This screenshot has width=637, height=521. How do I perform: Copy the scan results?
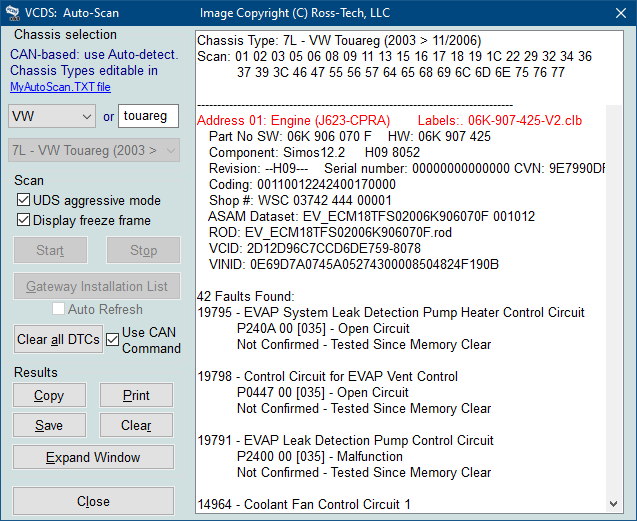click(x=49, y=395)
